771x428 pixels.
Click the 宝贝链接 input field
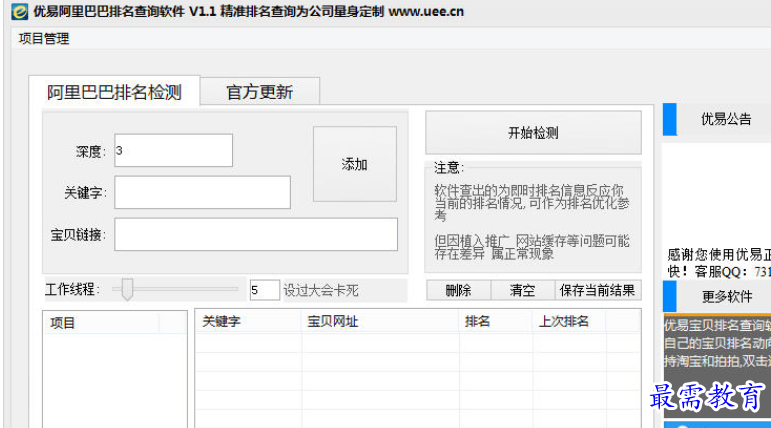click(x=256, y=234)
